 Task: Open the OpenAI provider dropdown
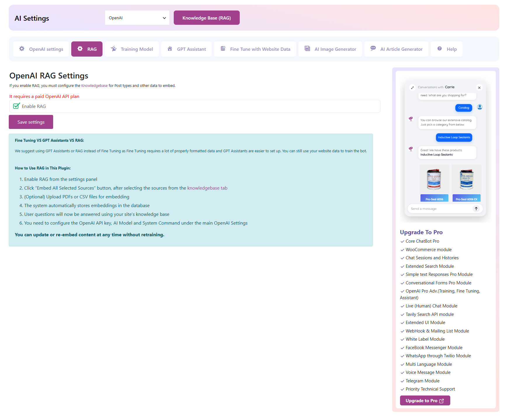[x=137, y=18]
